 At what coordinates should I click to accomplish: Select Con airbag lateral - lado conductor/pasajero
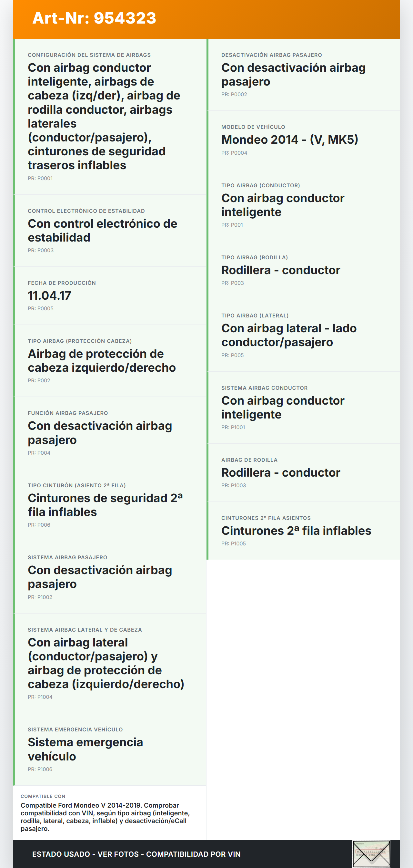point(289,335)
